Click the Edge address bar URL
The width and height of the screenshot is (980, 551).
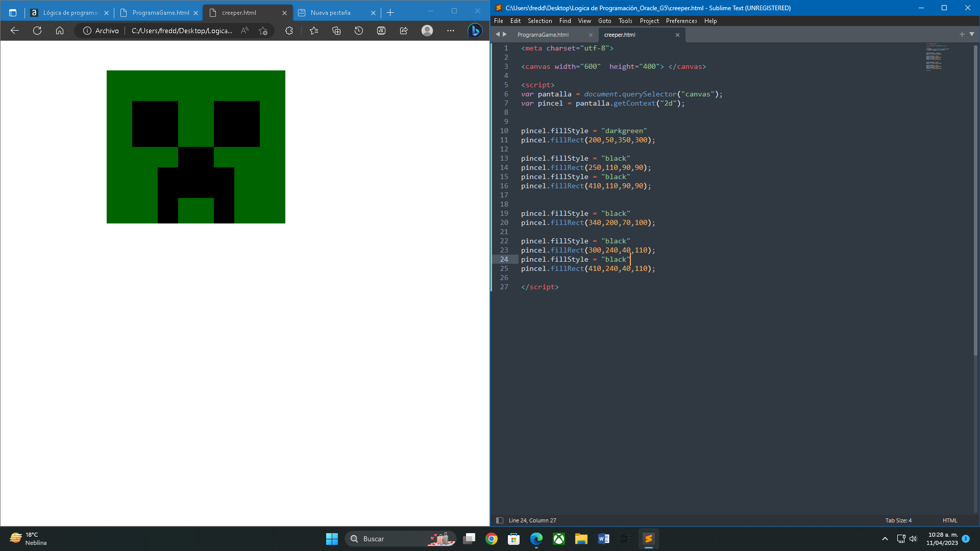182,31
